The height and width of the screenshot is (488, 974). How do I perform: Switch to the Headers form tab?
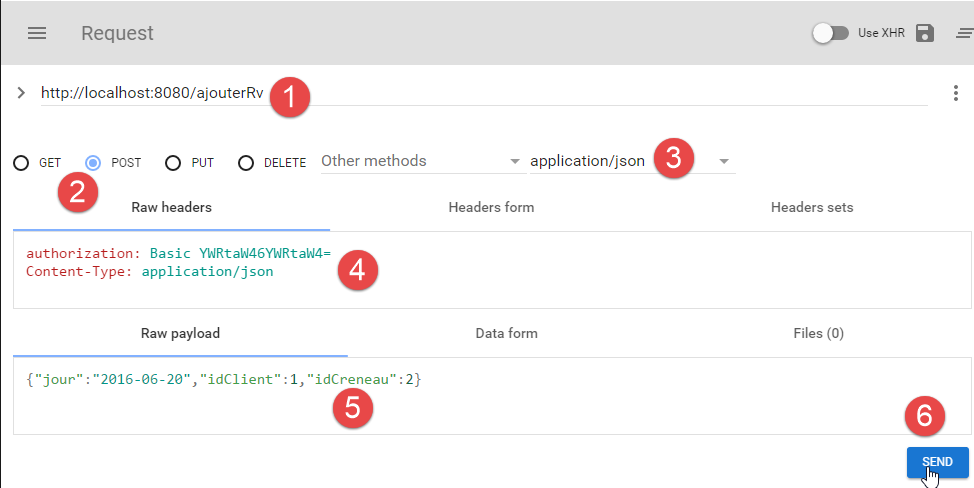click(491, 207)
